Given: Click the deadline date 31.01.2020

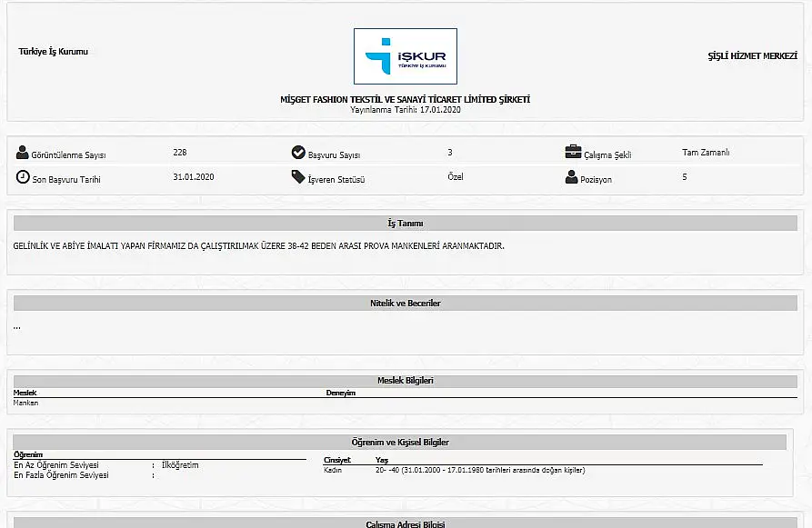Looking at the screenshot, I should tap(193, 177).
